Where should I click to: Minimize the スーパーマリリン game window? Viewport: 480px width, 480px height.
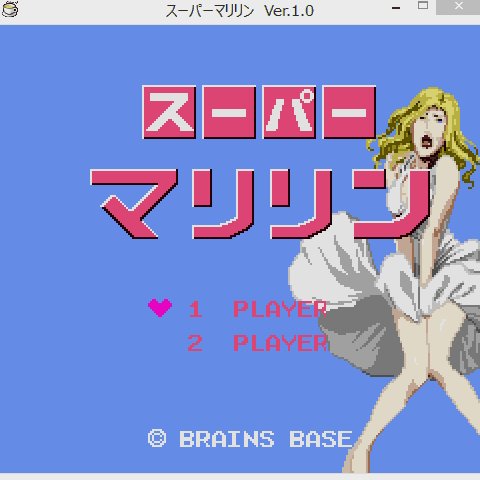(396, 8)
